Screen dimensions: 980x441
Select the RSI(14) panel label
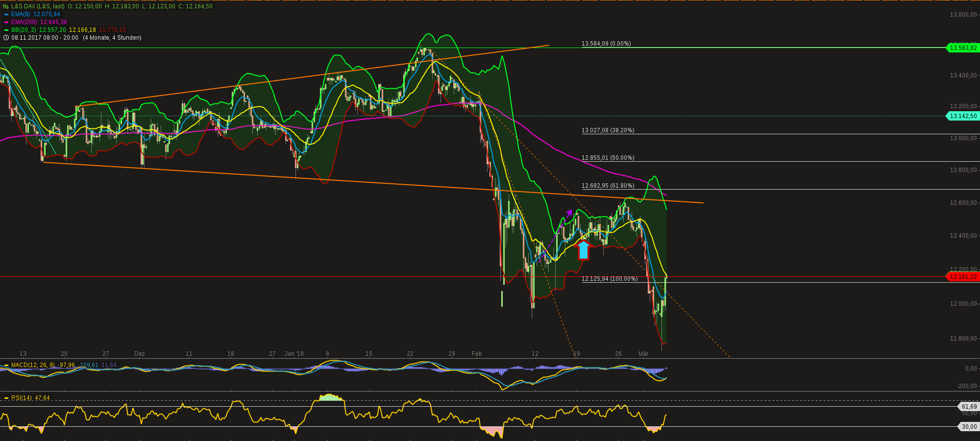click(x=22, y=398)
